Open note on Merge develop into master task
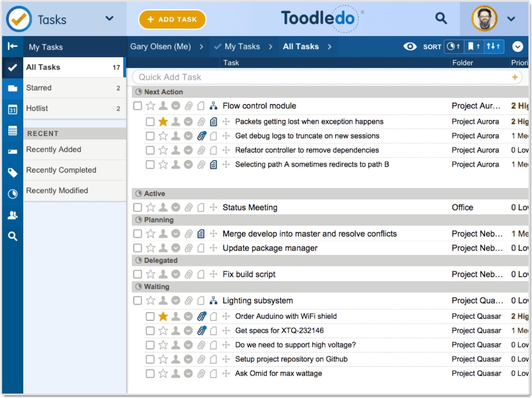Viewport: 532px width, 398px height. pos(201,234)
